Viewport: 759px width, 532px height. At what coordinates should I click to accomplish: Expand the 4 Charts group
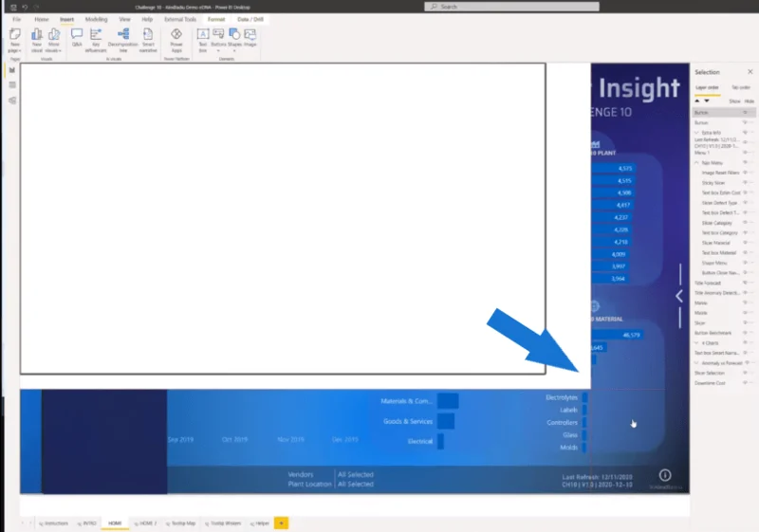pyautogui.click(x=697, y=343)
